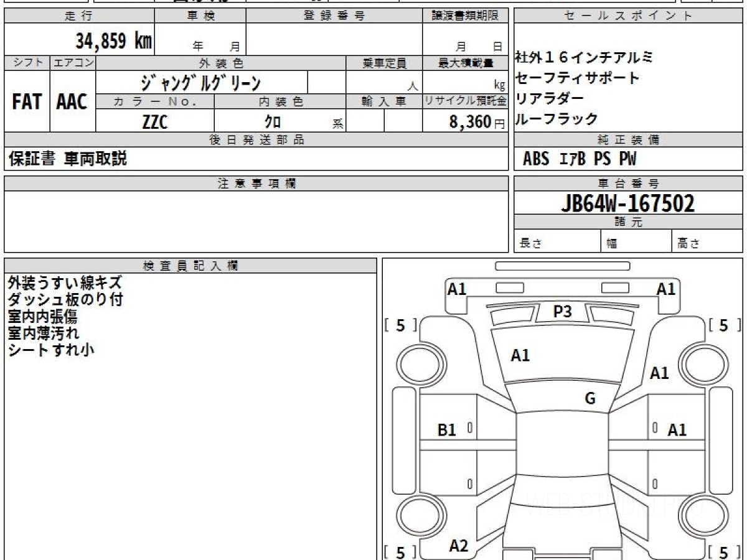This screenshot has width=747, height=560.
Task: Select the セールスポイント heading
Action: pyautogui.click(x=628, y=16)
